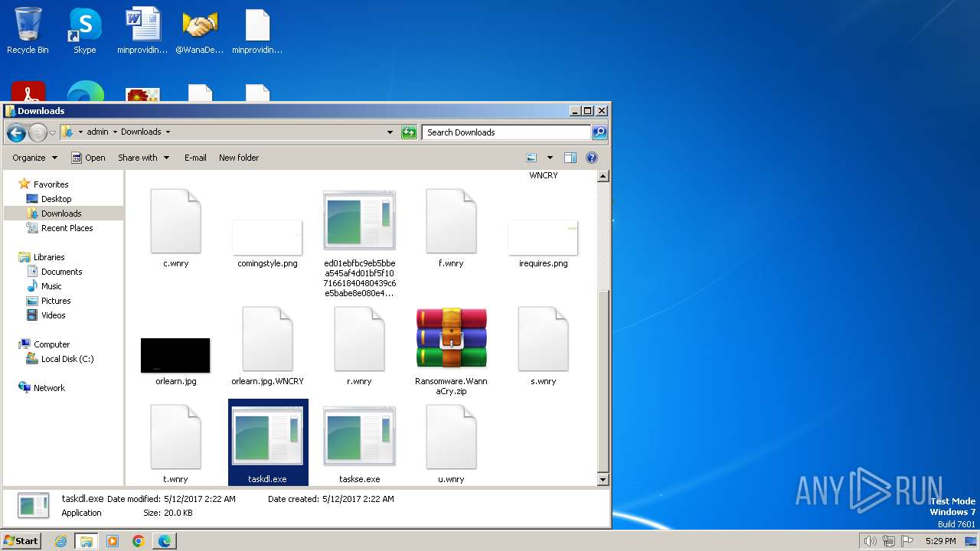Select the taskdl.exe application icon
Image resolution: width=980 pixels, height=551 pixels.
click(267, 436)
